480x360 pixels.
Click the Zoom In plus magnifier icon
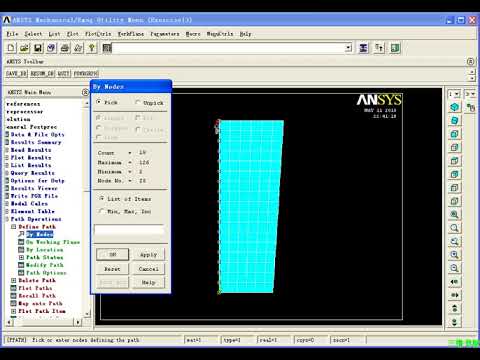coord(454,255)
